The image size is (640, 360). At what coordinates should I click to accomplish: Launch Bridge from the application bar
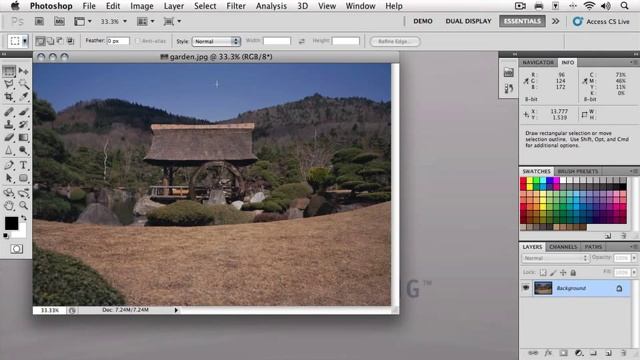point(39,21)
